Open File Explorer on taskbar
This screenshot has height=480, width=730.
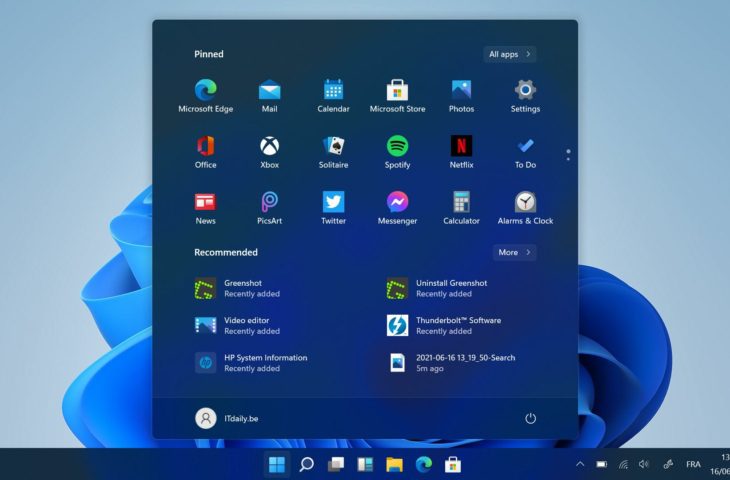click(394, 464)
